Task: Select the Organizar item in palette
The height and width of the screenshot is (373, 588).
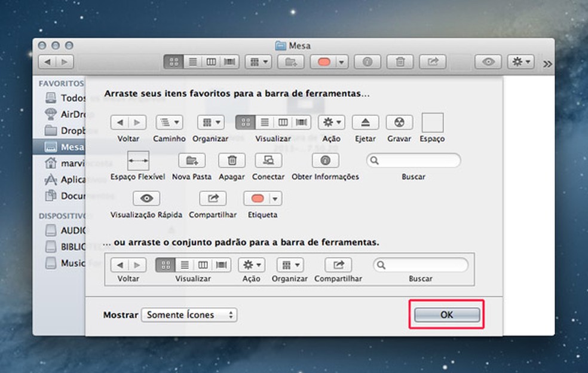Action: click(211, 123)
